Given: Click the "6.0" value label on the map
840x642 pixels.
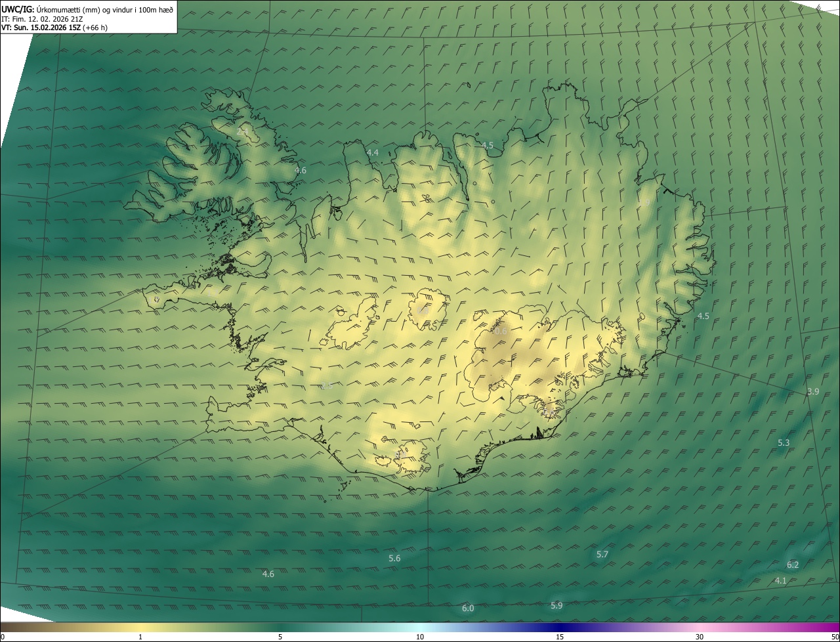Looking at the screenshot, I should point(468,609).
